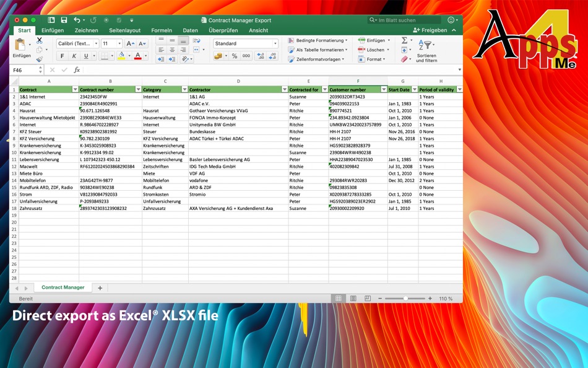Click the Einfügen clipboard paste icon
The width and height of the screenshot is (588, 368).
pos(20,45)
